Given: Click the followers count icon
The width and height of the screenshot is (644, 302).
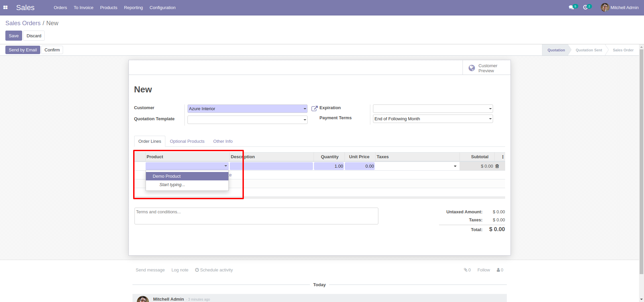Looking at the screenshot, I should click(x=500, y=270).
